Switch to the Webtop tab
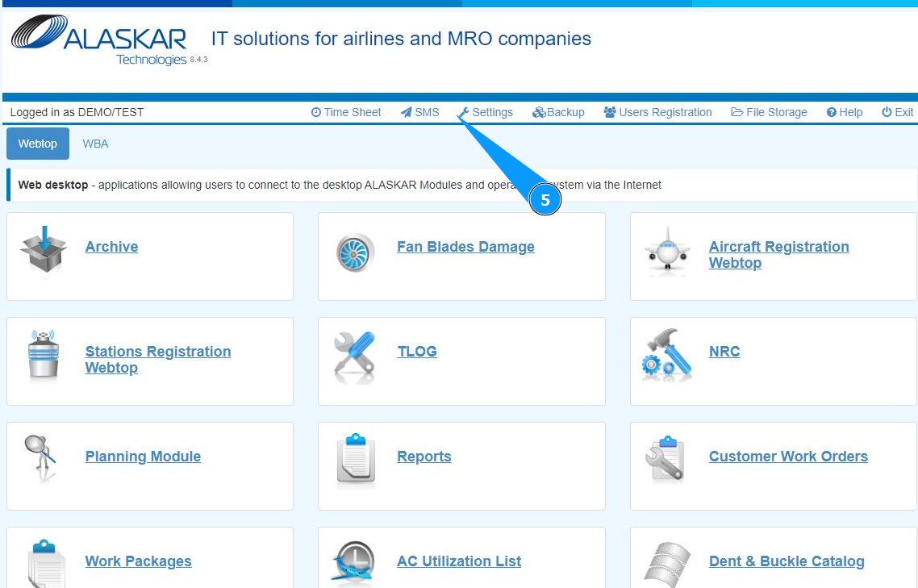918x588 pixels. [37, 144]
